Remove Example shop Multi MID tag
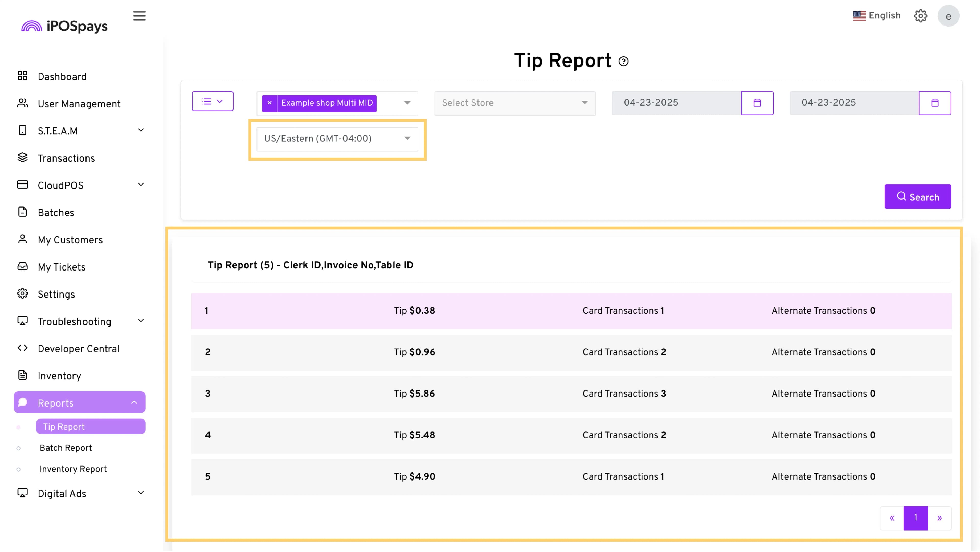The height and width of the screenshot is (552, 980). point(269,103)
